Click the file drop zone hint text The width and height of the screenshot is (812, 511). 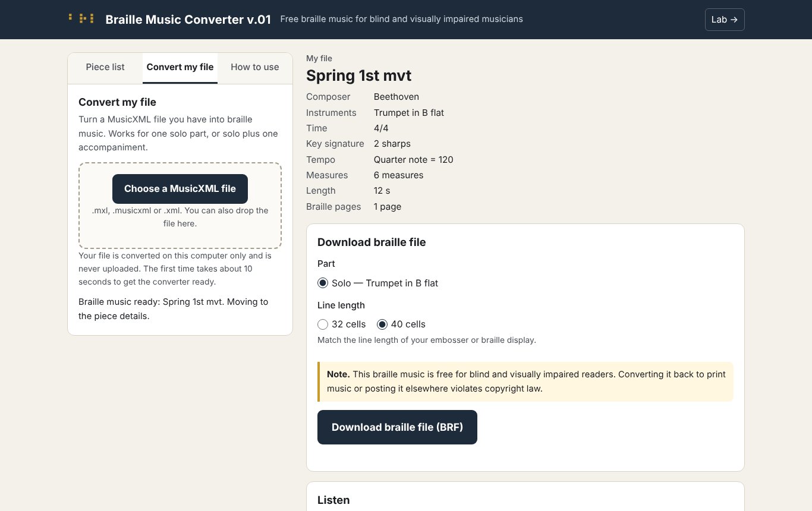click(180, 217)
